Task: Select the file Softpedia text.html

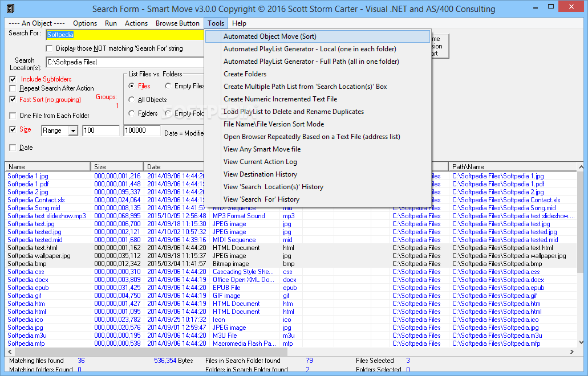Action: (33, 248)
